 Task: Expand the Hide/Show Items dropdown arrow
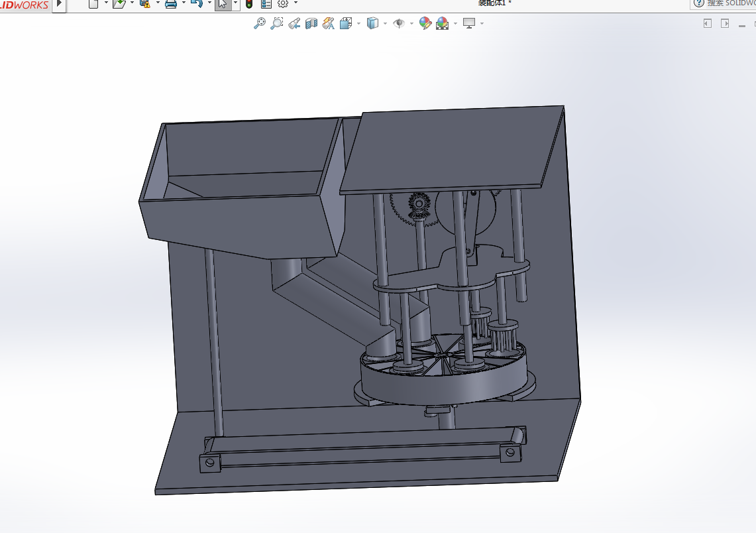[x=411, y=23]
